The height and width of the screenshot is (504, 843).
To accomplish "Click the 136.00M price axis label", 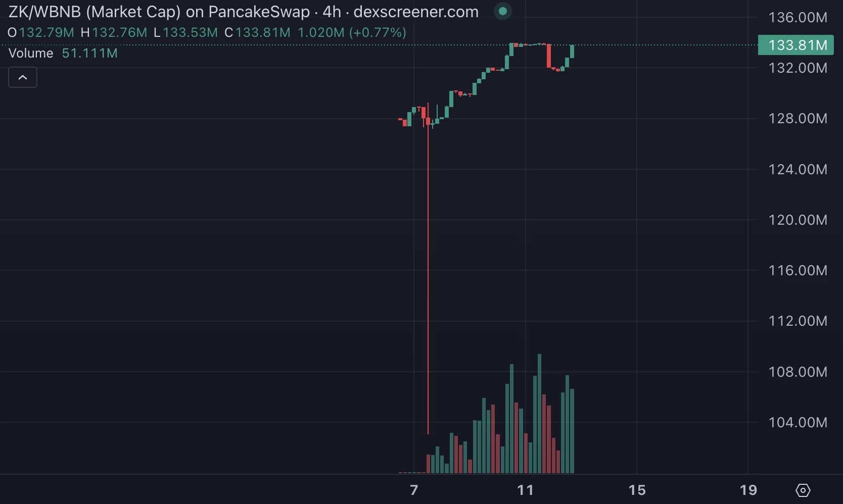I will [798, 18].
